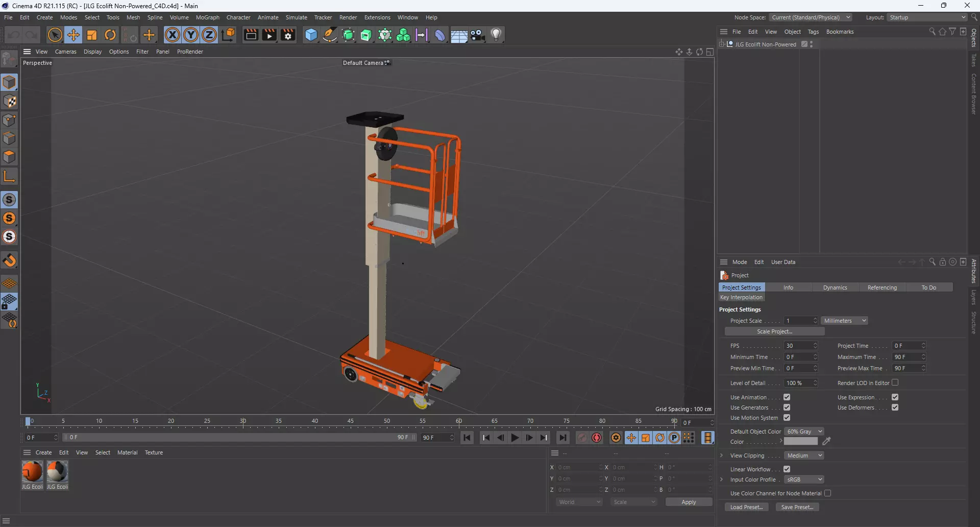Click Render View clapboard icon

click(251, 35)
